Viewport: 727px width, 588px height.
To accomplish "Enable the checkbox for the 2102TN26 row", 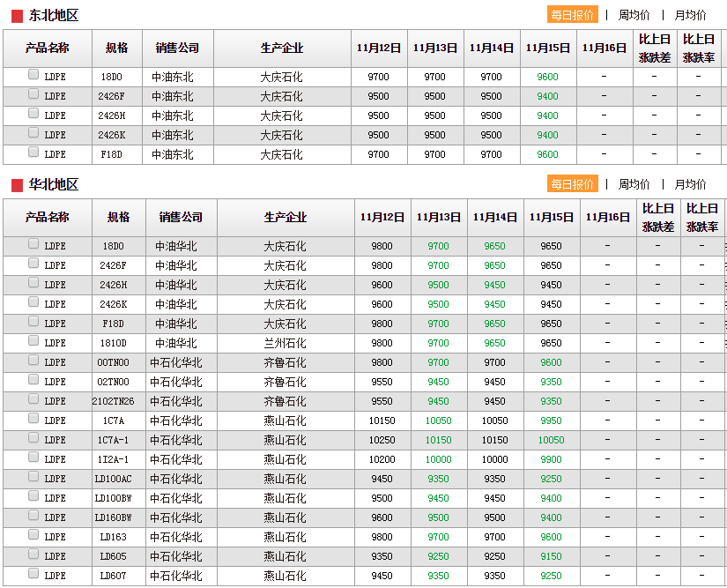I will (x=33, y=399).
